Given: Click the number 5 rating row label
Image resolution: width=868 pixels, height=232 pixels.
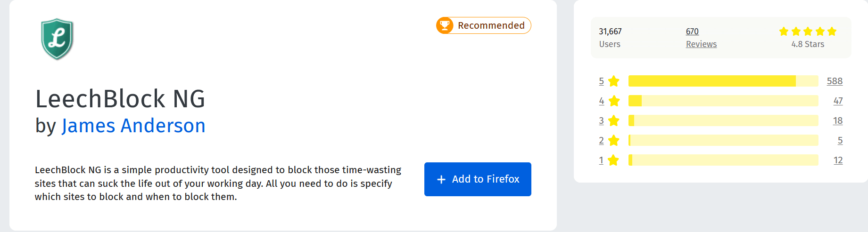Looking at the screenshot, I should [x=601, y=81].
